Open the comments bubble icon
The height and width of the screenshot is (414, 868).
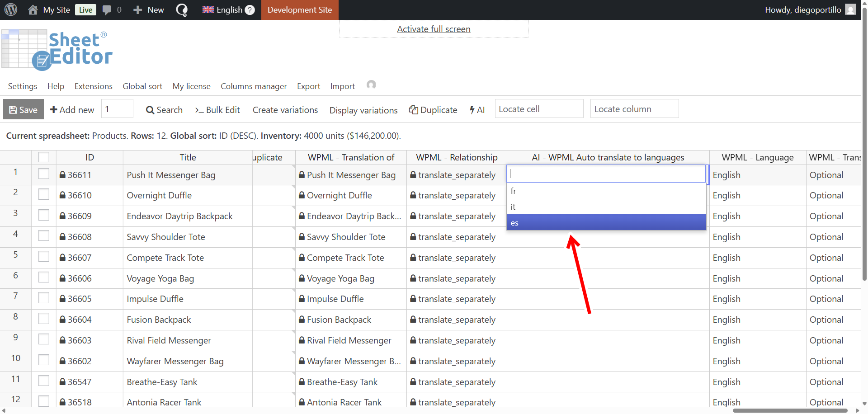107,9
